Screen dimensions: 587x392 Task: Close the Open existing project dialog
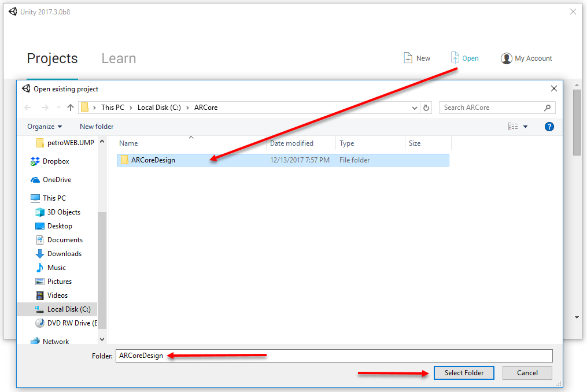pyautogui.click(x=554, y=88)
